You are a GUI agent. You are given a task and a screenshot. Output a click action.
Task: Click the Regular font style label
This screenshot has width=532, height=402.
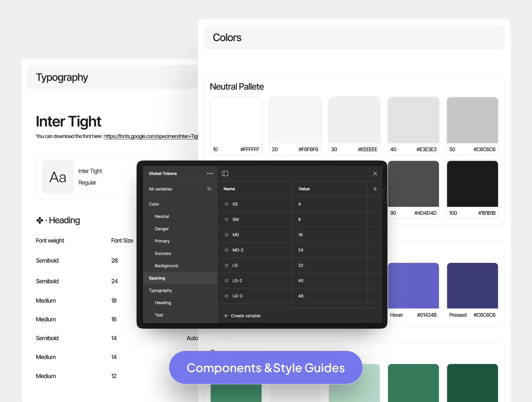point(87,183)
